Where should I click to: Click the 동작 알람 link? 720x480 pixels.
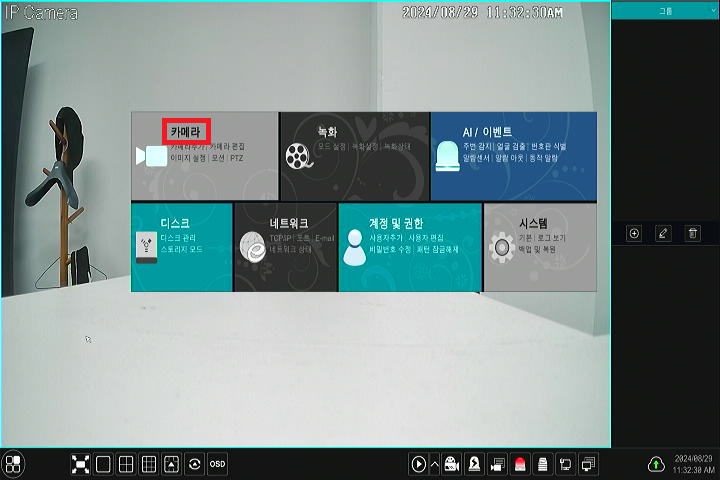point(544,158)
